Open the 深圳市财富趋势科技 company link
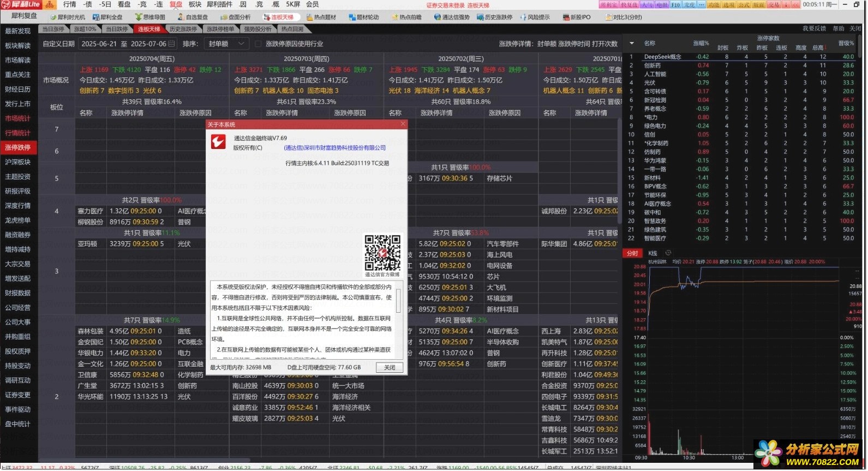868x471 pixels. tap(334, 148)
